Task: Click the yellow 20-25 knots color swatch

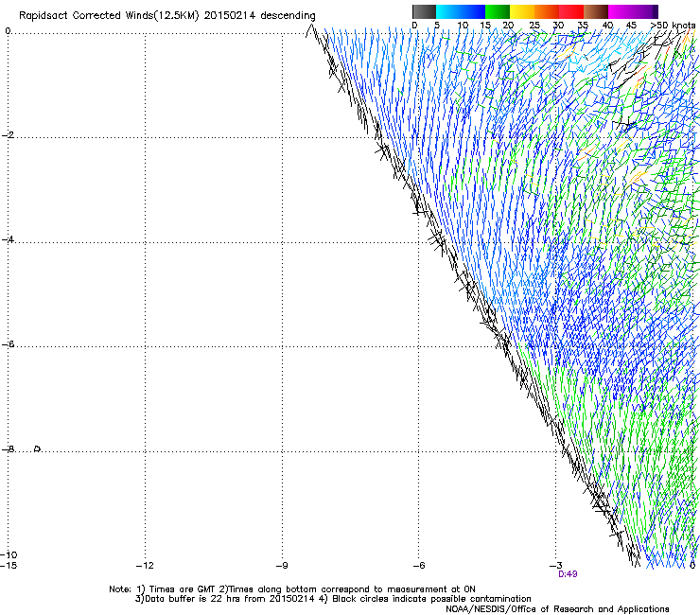Action: 522,11
